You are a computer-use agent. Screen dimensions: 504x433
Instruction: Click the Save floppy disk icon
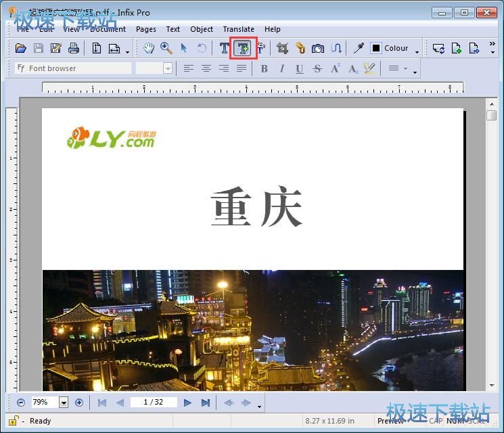[39, 49]
